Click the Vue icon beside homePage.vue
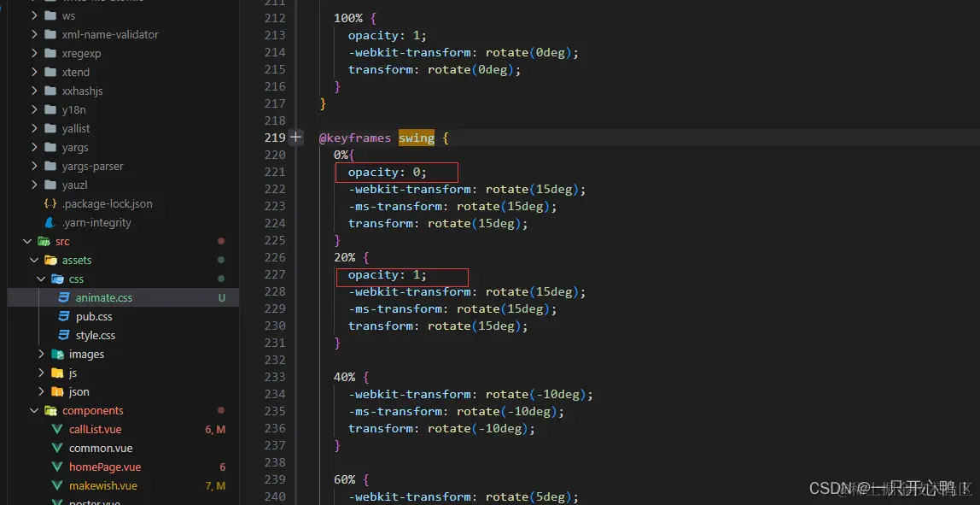 tap(55, 467)
